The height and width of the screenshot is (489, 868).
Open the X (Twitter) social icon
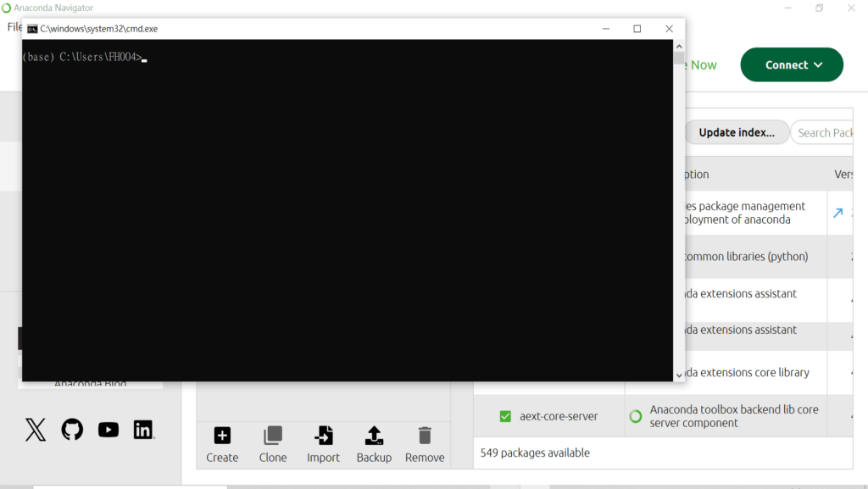coord(36,430)
